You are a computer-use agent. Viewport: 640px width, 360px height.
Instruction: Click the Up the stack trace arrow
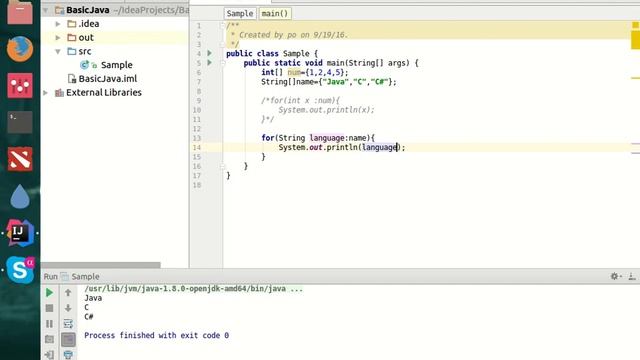click(68, 292)
